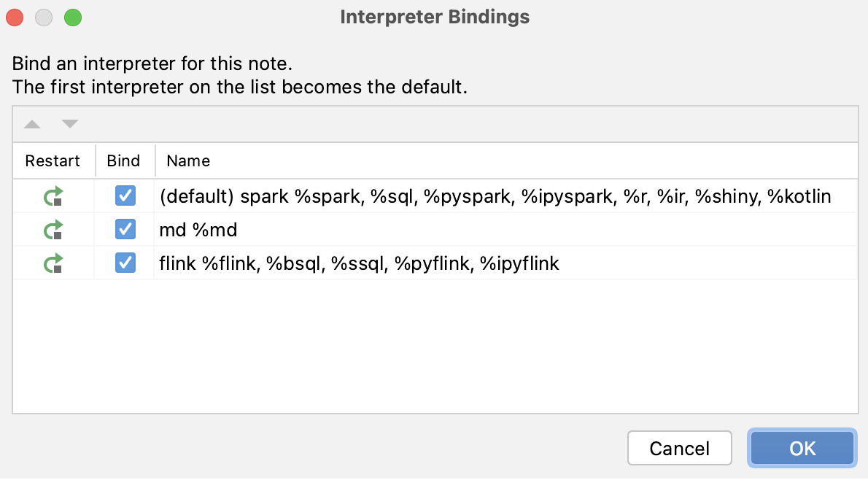This screenshot has width=868, height=480.
Task: Confirm bindings with OK button
Action: (802, 448)
